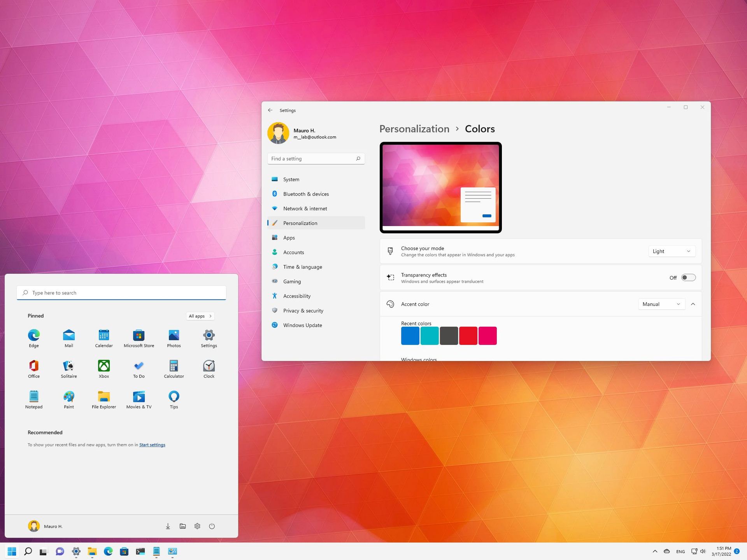Launch the Xbox app from Start
The width and height of the screenshot is (747, 560).
103,366
